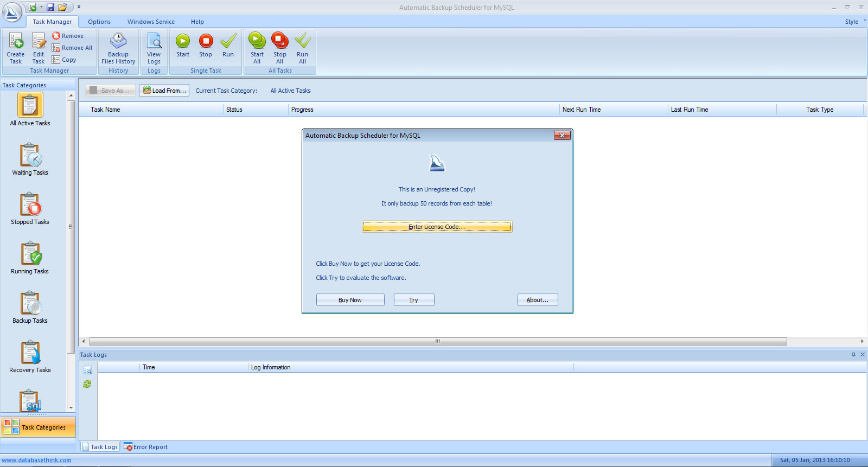This screenshot has height=467, width=868.
Task: Click the Next Run Time column header
Action: [614, 110]
